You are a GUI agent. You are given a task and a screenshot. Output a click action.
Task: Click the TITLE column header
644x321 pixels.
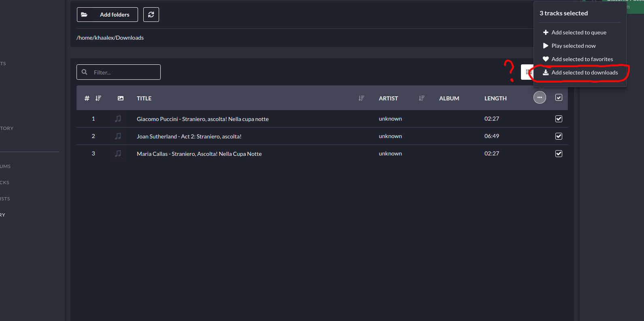(x=144, y=98)
